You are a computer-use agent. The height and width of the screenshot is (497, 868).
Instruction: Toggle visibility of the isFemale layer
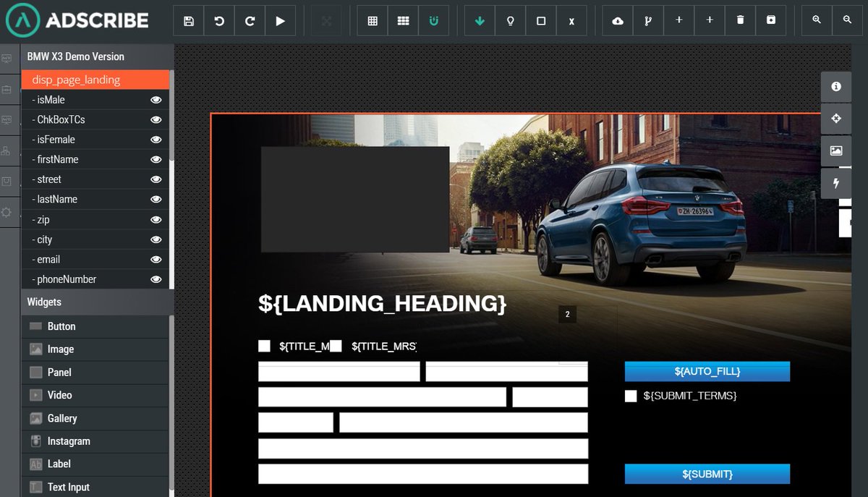pos(156,140)
